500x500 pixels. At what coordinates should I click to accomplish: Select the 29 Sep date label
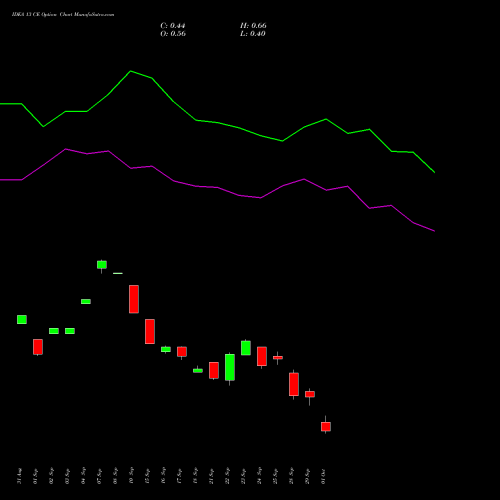(308, 476)
